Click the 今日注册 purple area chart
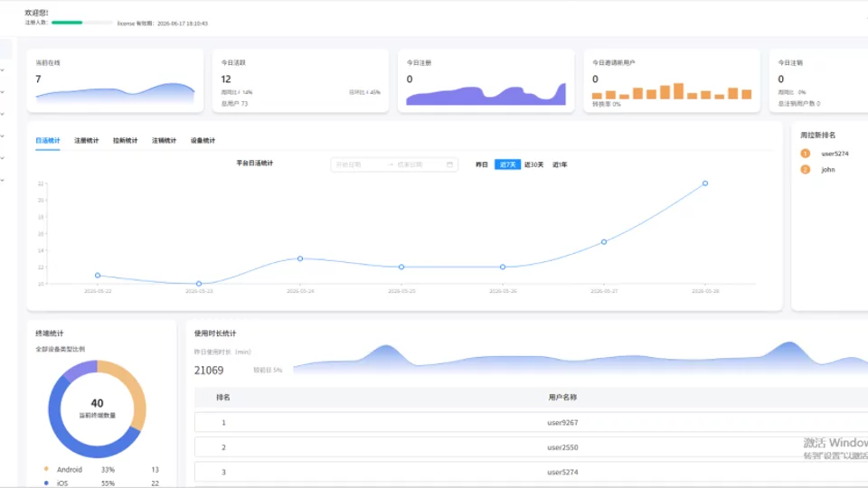The image size is (868, 488). (x=486, y=94)
